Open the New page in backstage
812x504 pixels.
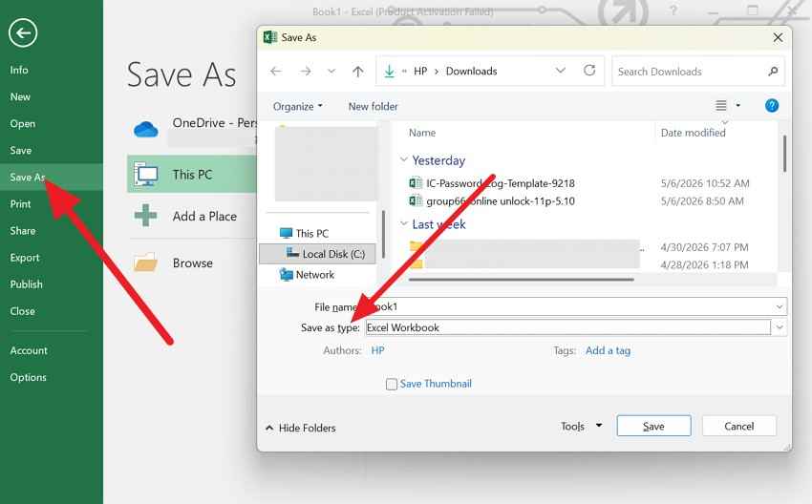[20, 96]
